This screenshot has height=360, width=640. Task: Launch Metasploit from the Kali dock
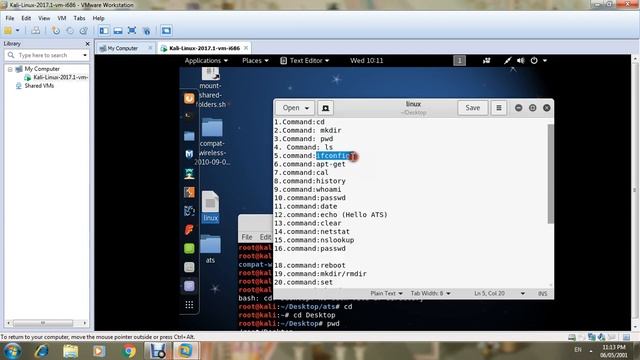click(189, 154)
